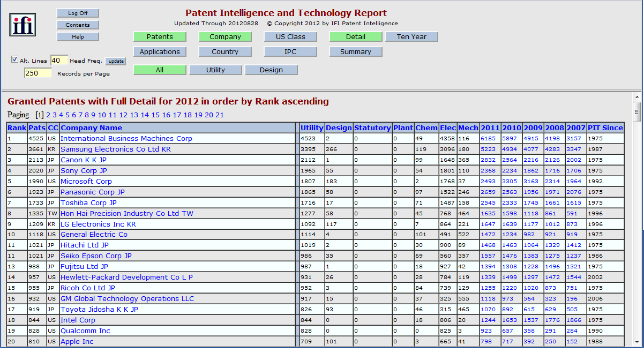The width and height of the screenshot is (644, 353).
Task: Go to paging link 2
Action: pyautogui.click(x=48, y=115)
